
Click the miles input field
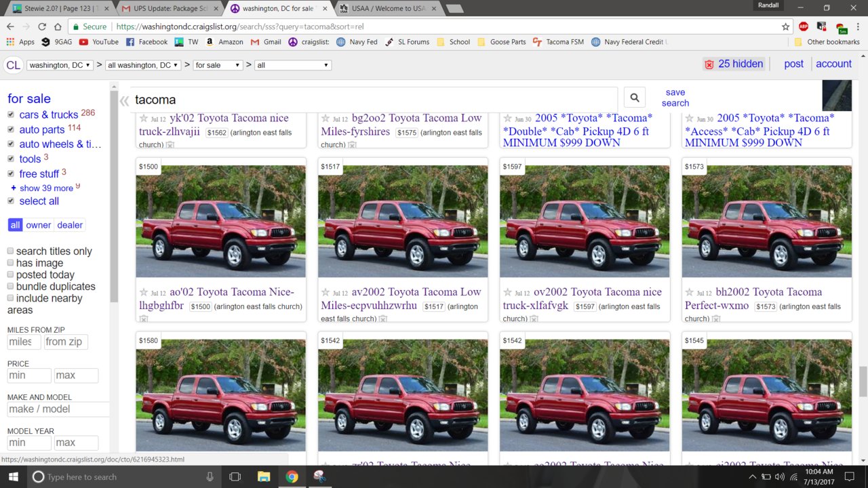[x=24, y=342]
